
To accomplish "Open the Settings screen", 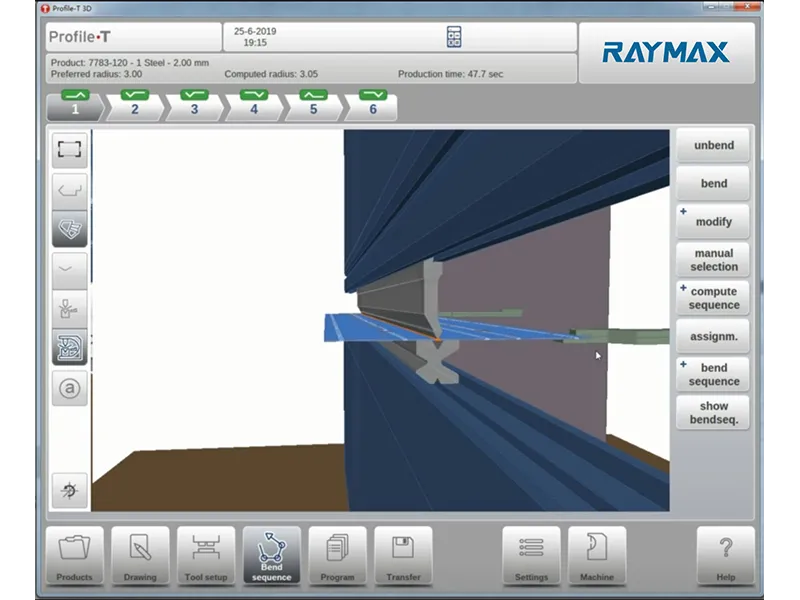I will click(x=531, y=555).
